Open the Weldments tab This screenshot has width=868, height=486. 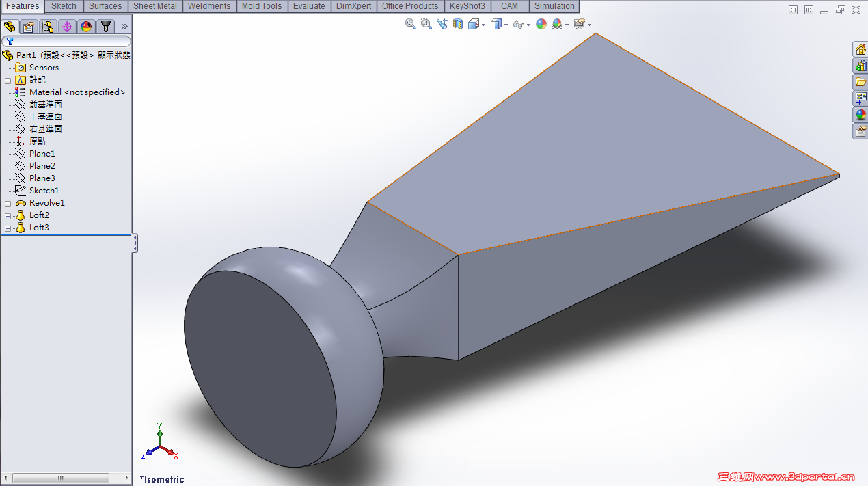click(x=209, y=6)
